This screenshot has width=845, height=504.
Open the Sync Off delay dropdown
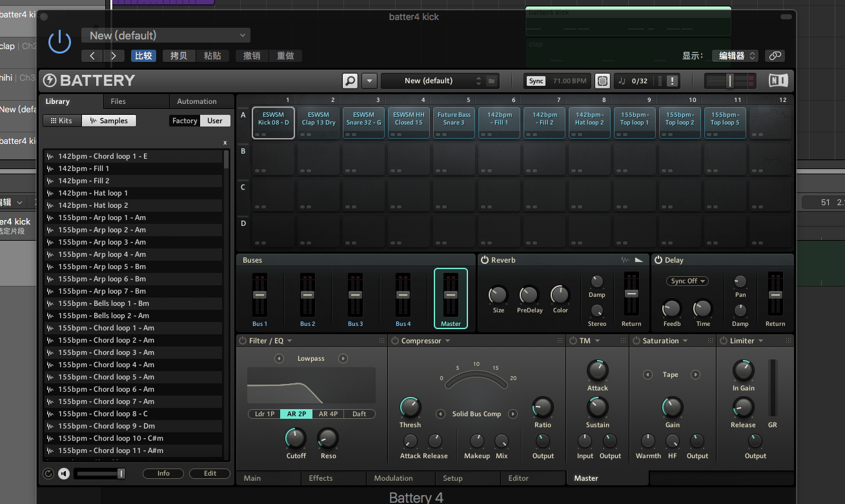[x=687, y=281]
